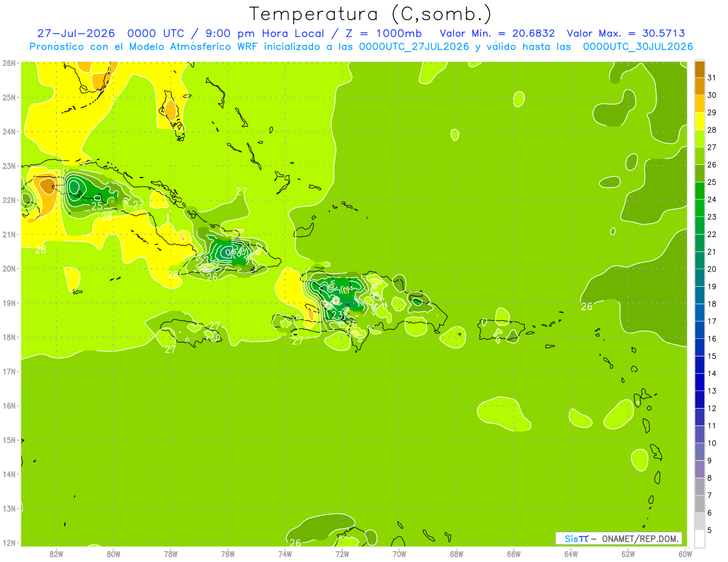Viewport: 728px width, 562px height.
Task: Click the '19N' latitude axis label
Action: click(x=8, y=303)
